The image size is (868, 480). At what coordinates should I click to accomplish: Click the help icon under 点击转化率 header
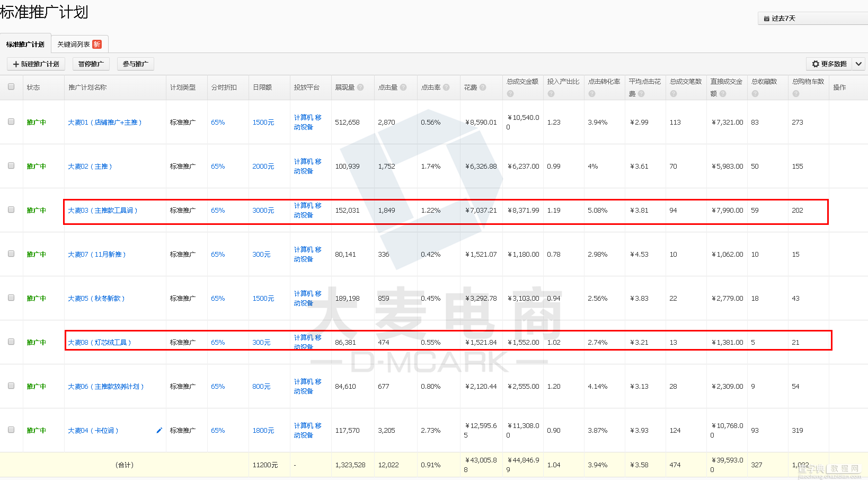point(592,94)
